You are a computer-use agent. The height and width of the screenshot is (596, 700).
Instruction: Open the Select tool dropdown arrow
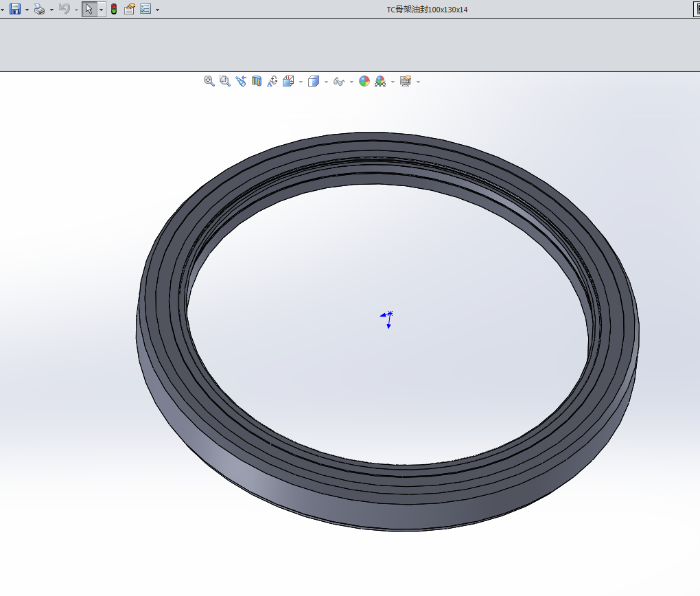tap(102, 10)
